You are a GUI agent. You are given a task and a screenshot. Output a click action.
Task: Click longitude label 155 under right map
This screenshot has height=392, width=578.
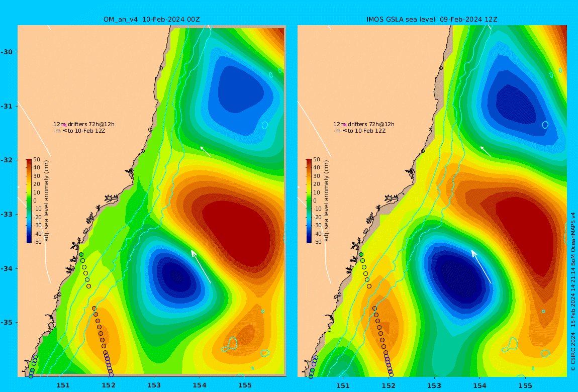[525, 385]
